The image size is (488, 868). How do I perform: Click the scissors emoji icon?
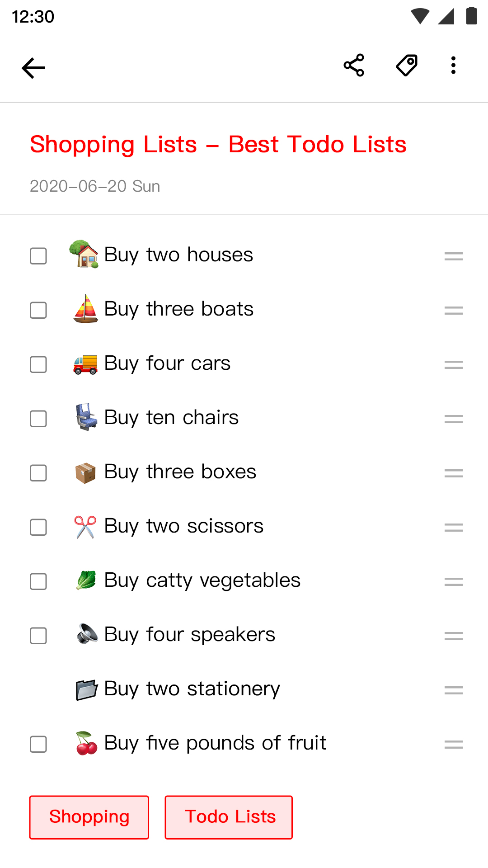click(x=85, y=527)
